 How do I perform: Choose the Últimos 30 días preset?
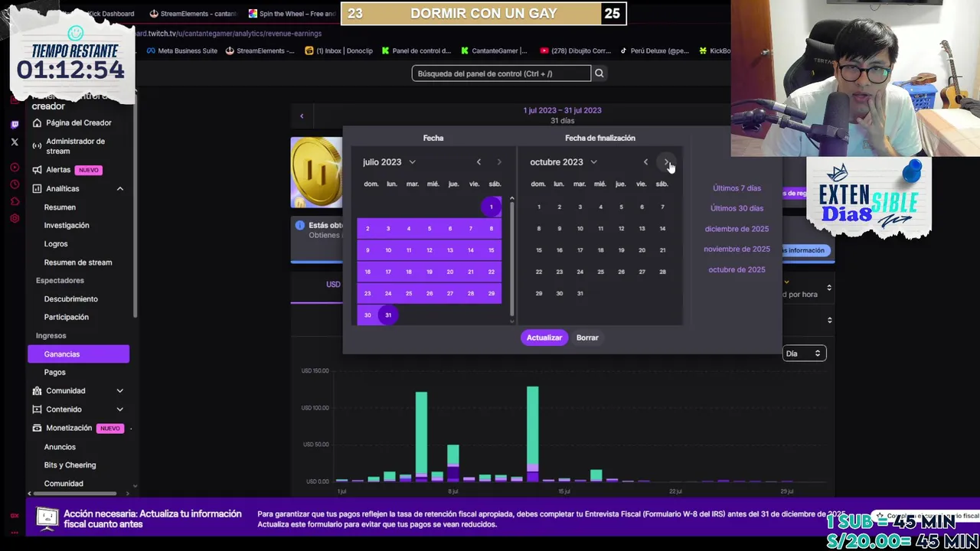[x=737, y=208]
